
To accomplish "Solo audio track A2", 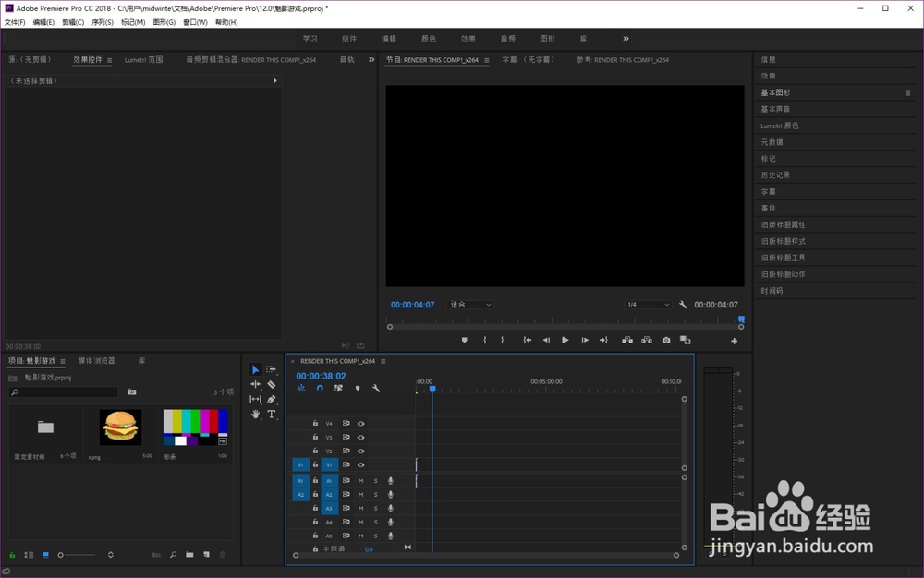I will 375,494.
